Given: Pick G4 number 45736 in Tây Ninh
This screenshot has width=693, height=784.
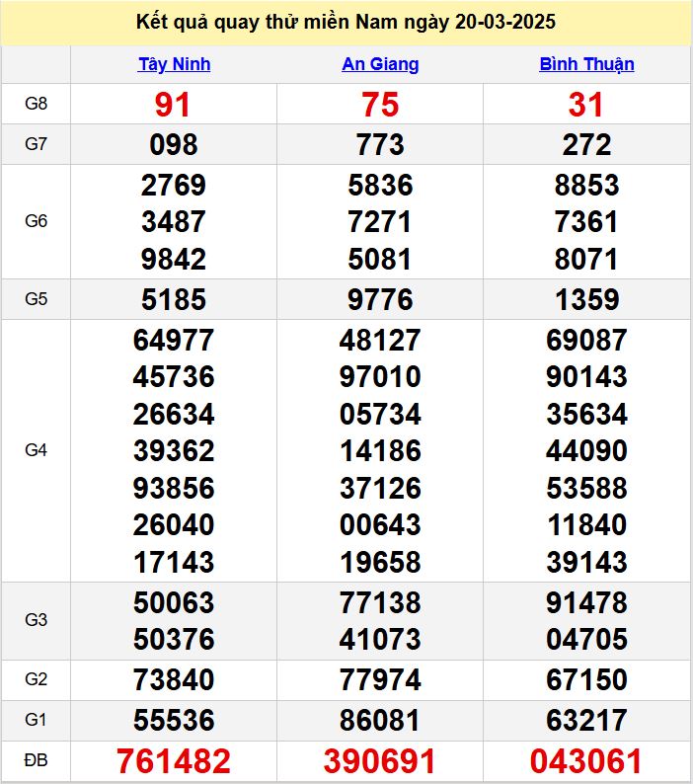Looking at the screenshot, I should [174, 376].
